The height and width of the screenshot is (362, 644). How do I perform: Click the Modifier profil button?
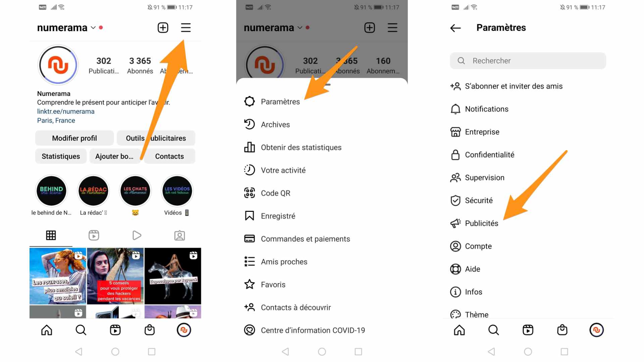point(74,138)
